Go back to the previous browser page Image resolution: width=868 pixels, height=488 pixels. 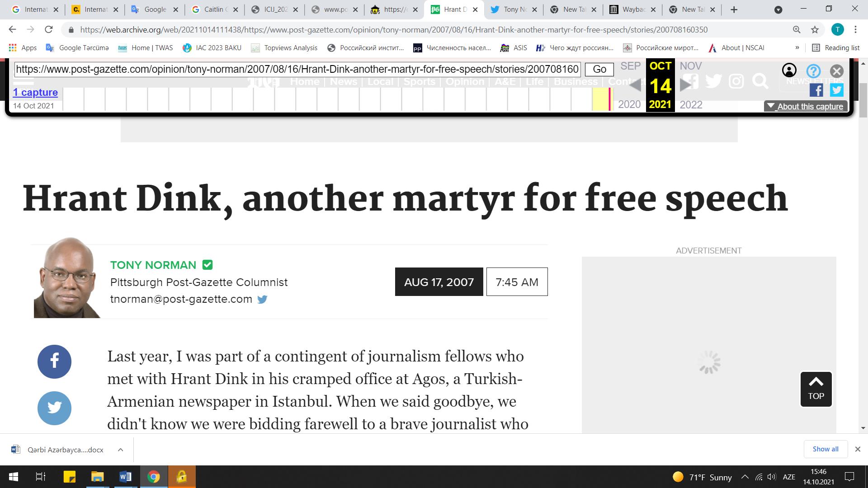[12, 30]
